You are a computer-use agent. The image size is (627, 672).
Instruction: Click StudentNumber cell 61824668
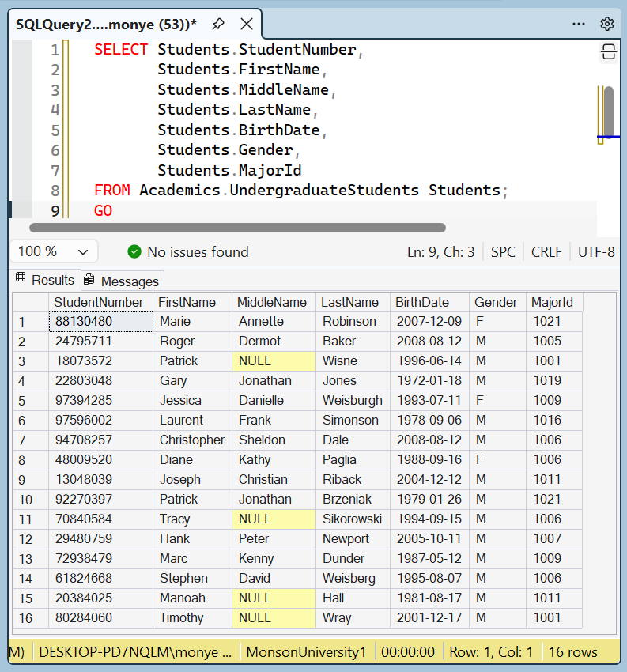[x=100, y=578]
